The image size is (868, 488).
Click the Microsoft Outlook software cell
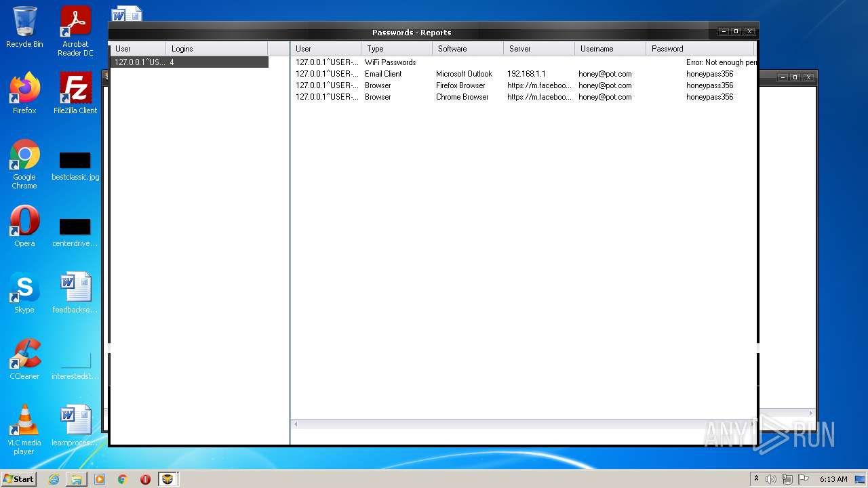(464, 74)
